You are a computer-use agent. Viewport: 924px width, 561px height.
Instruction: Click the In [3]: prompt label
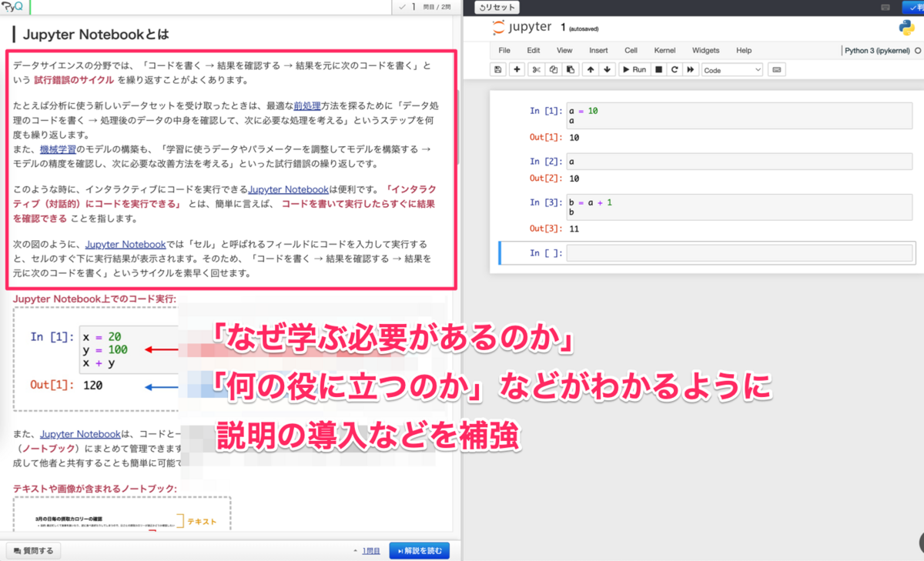[546, 202]
